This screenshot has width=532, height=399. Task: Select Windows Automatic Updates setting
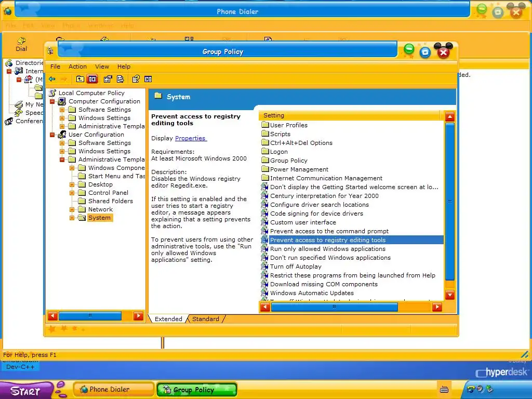pos(312,293)
